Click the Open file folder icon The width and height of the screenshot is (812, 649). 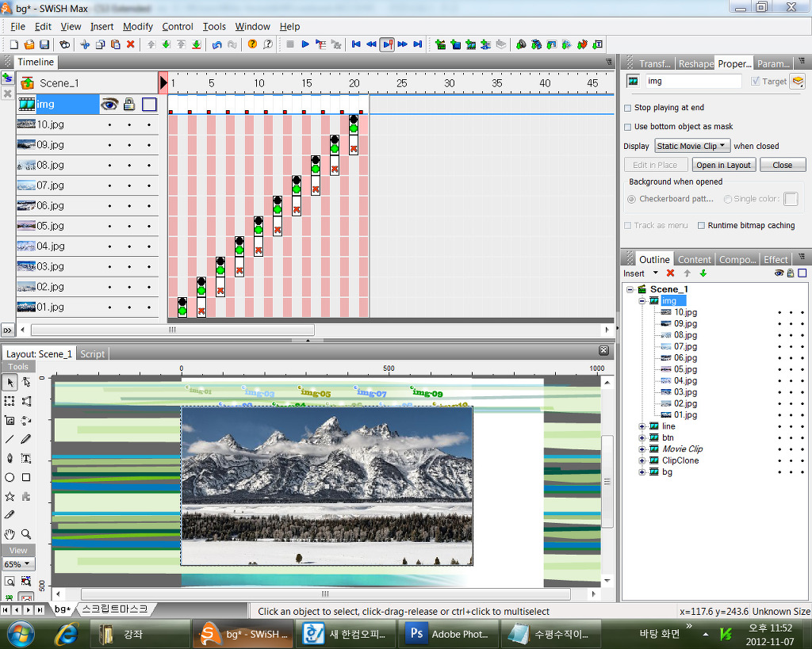pos(29,44)
